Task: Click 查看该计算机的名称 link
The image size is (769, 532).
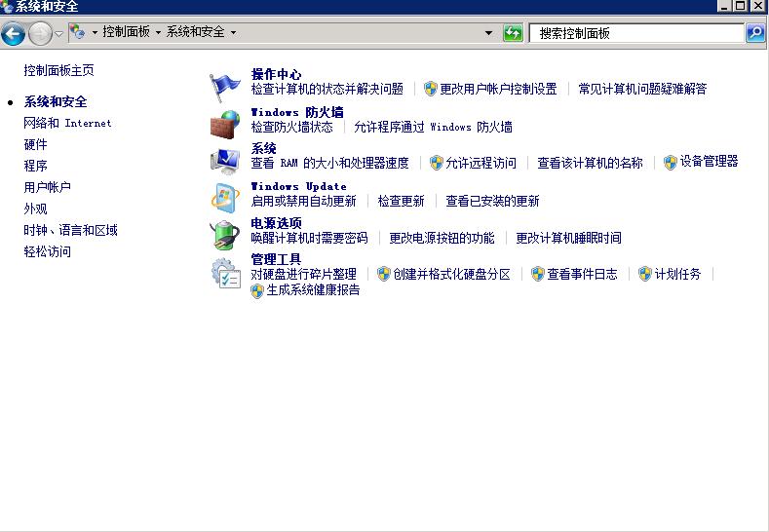Action: click(x=590, y=164)
